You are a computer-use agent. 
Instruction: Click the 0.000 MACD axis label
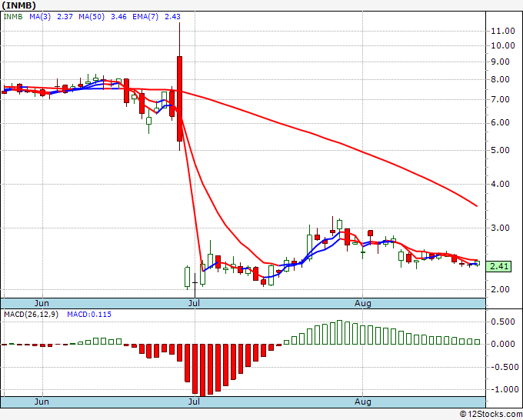[x=503, y=344]
